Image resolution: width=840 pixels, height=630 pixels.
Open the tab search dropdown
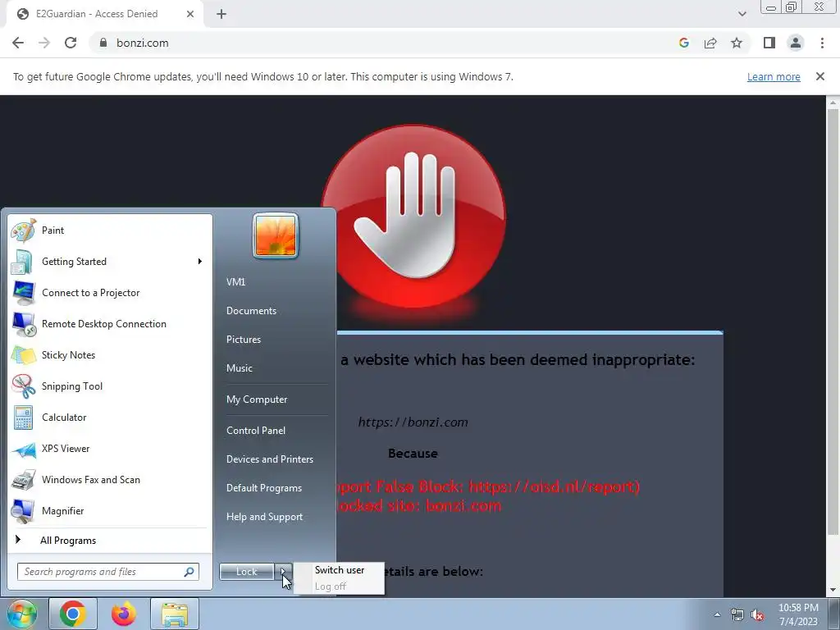[742, 14]
